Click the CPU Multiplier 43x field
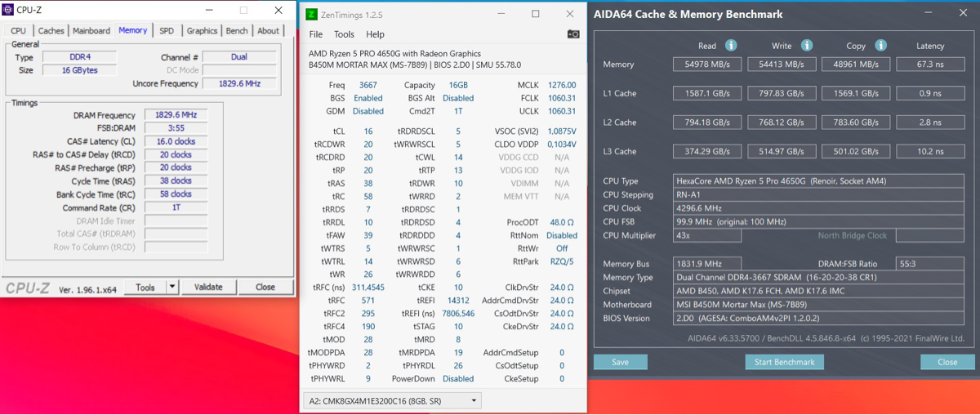This screenshot has width=980, height=415. 707,235
